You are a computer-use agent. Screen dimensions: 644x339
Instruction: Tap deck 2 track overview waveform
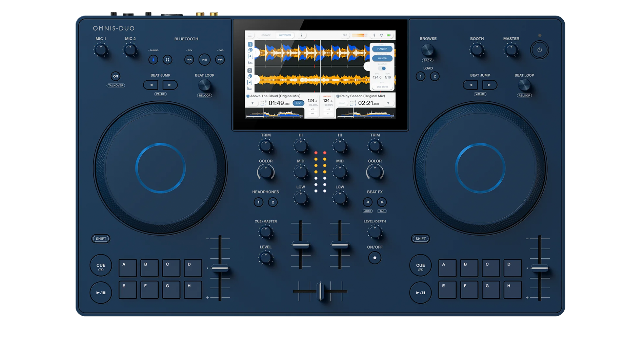pos(366,114)
